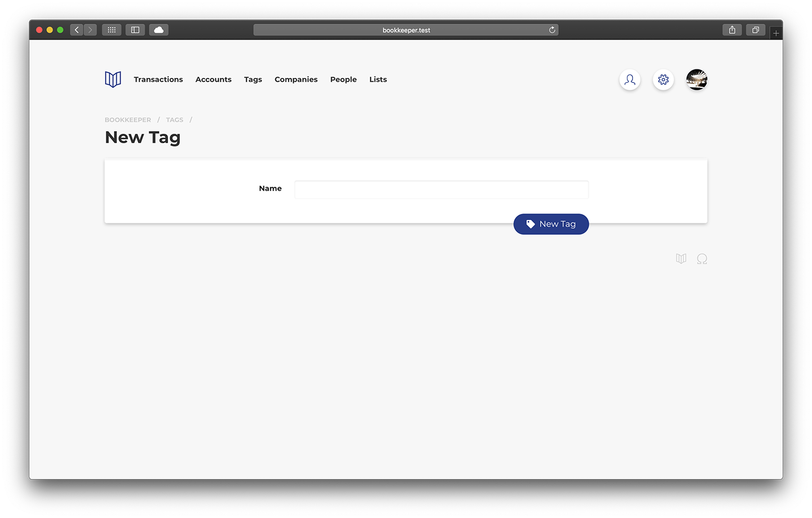Viewport: 812px width, 518px height.
Task: Go back in Safari
Action: [77, 30]
